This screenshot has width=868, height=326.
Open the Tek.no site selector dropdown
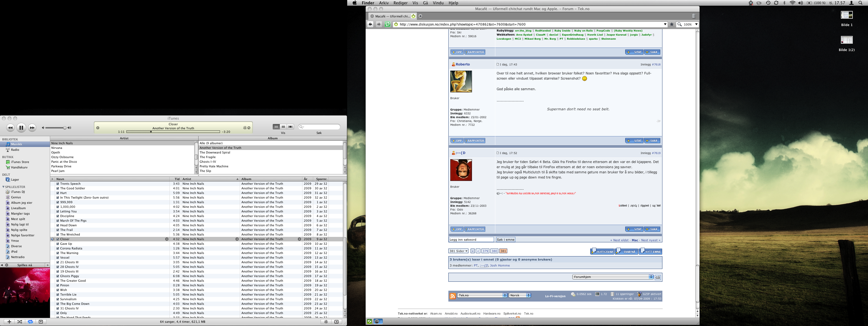click(x=482, y=295)
